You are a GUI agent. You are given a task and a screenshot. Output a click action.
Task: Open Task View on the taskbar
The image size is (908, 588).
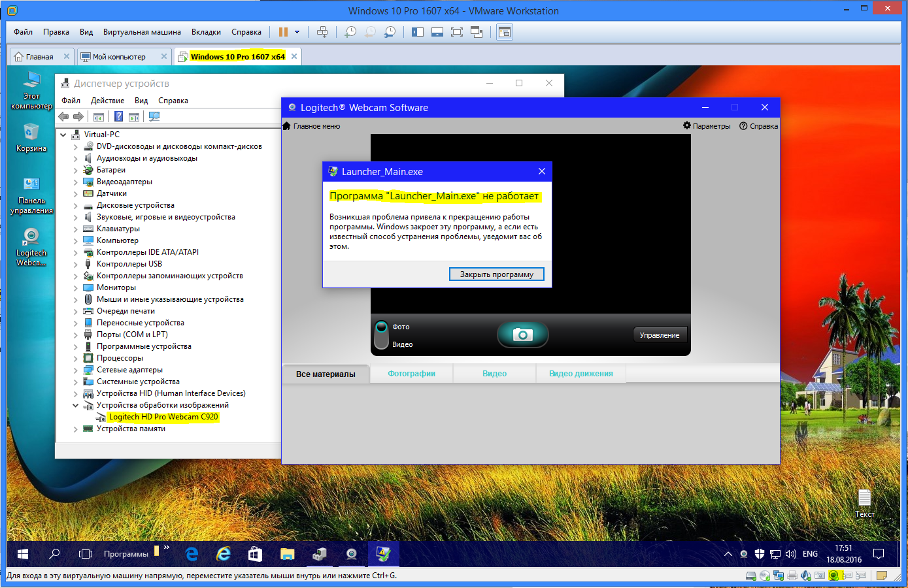[x=86, y=554]
